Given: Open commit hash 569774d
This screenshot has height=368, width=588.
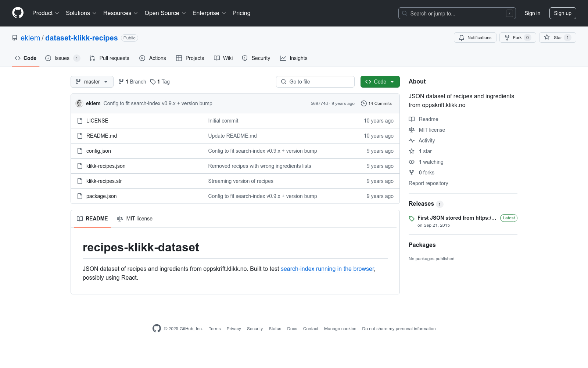Looking at the screenshot, I should [x=319, y=103].
